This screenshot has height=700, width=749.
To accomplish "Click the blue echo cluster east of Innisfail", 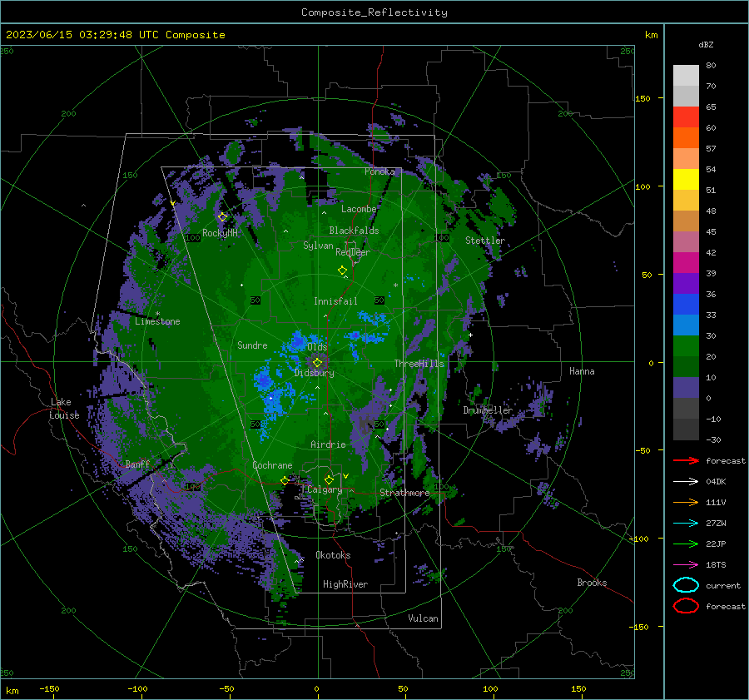I will click(x=372, y=318).
